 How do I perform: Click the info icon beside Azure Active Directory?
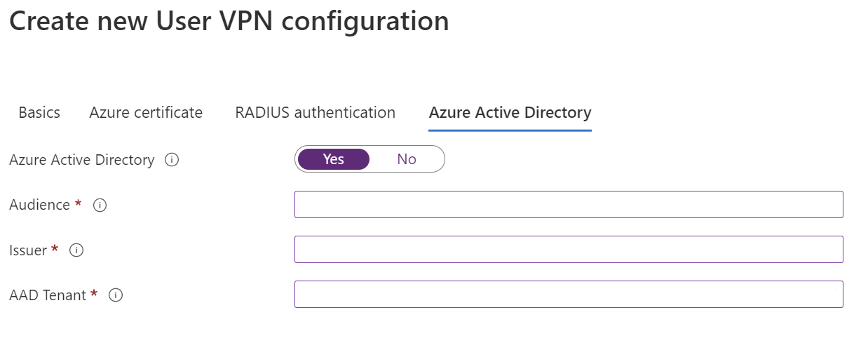(172, 160)
